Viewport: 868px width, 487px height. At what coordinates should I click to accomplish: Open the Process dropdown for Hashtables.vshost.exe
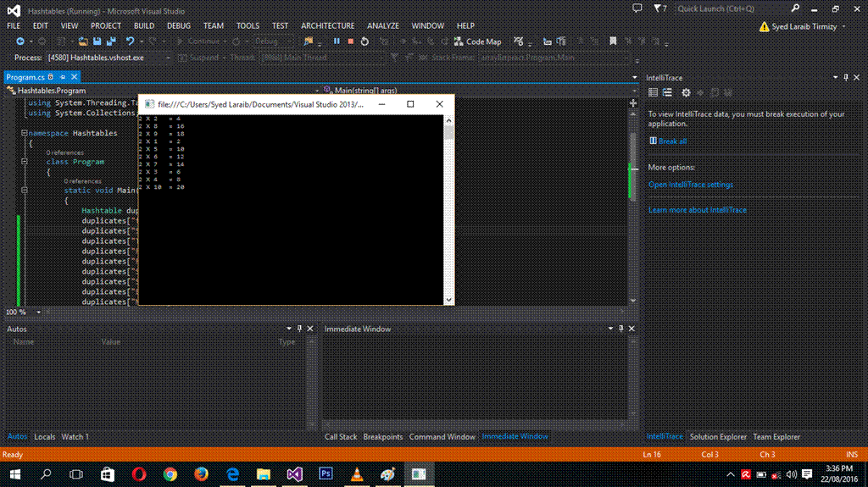[167, 58]
